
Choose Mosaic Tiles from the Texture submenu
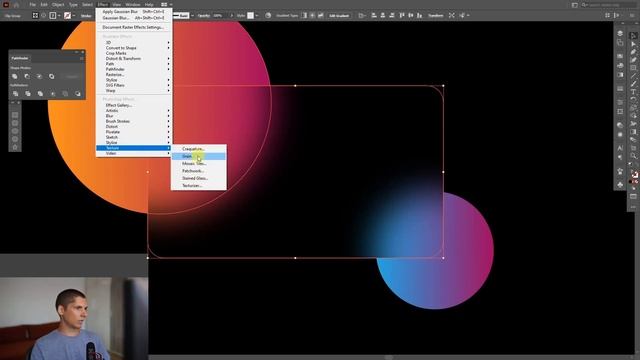pos(198,164)
